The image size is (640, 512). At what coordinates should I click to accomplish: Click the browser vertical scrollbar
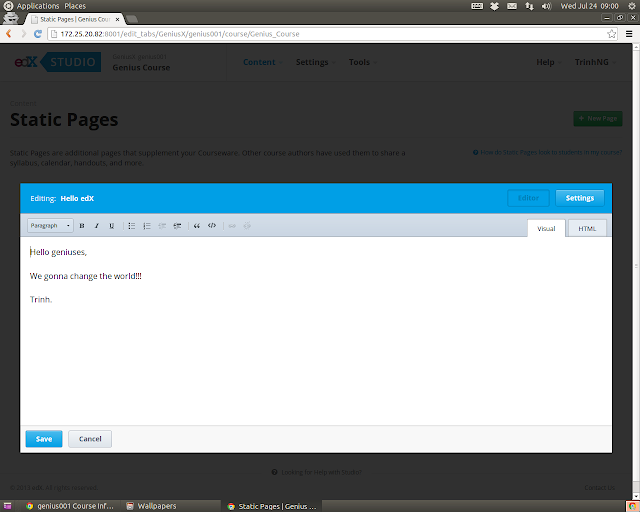[636, 272]
